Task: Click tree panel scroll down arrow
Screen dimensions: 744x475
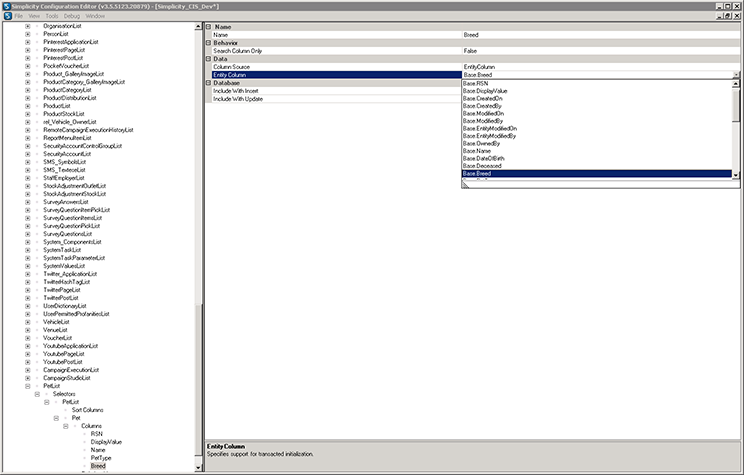Action: point(198,467)
